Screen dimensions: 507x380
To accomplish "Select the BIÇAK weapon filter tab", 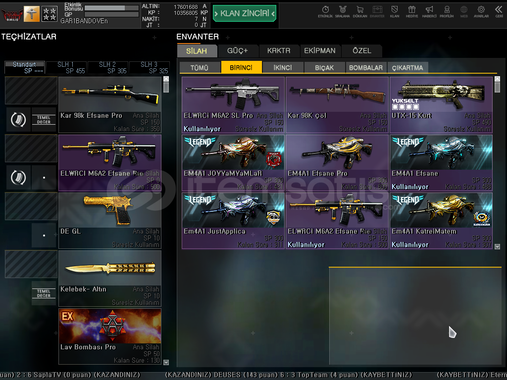I will coord(324,68).
